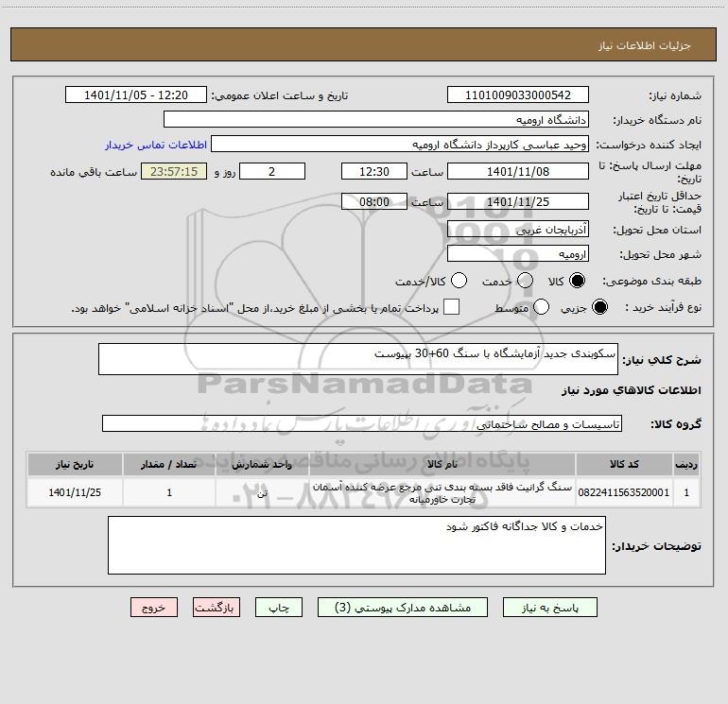This screenshot has height=704, width=728.
Task: Select the خدمت radio button
Action: click(x=525, y=281)
